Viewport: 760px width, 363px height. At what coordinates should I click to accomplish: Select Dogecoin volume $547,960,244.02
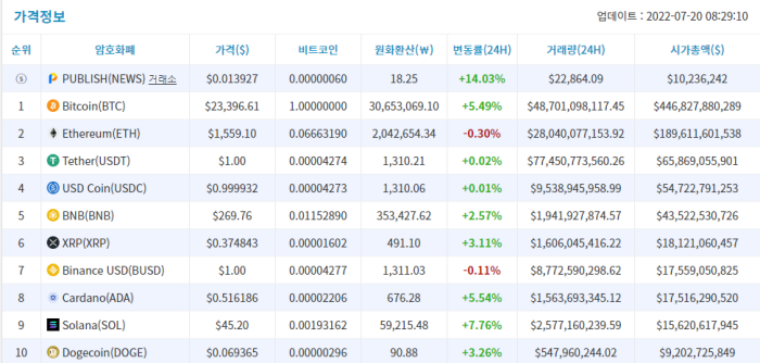pos(576,353)
